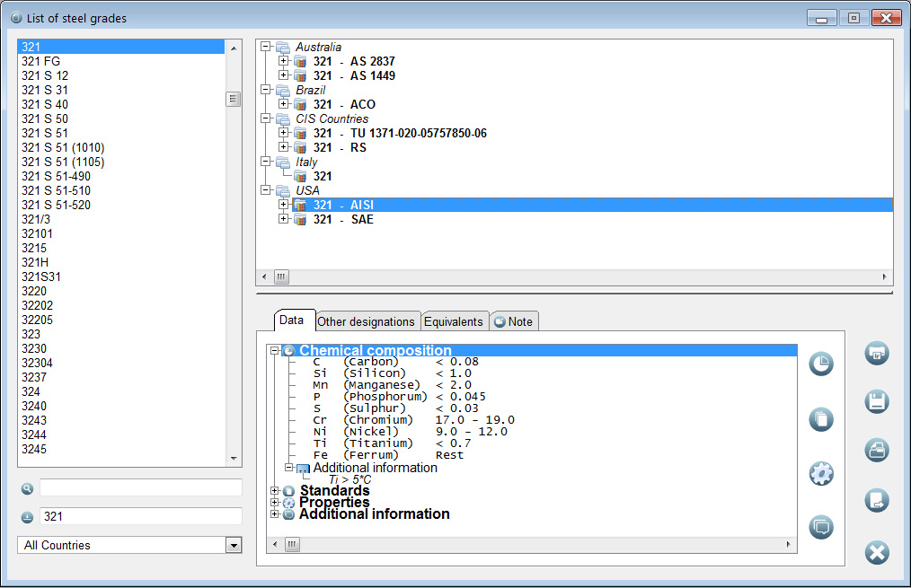Click the download arrow icon beside the 321 field

click(x=27, y=516)
